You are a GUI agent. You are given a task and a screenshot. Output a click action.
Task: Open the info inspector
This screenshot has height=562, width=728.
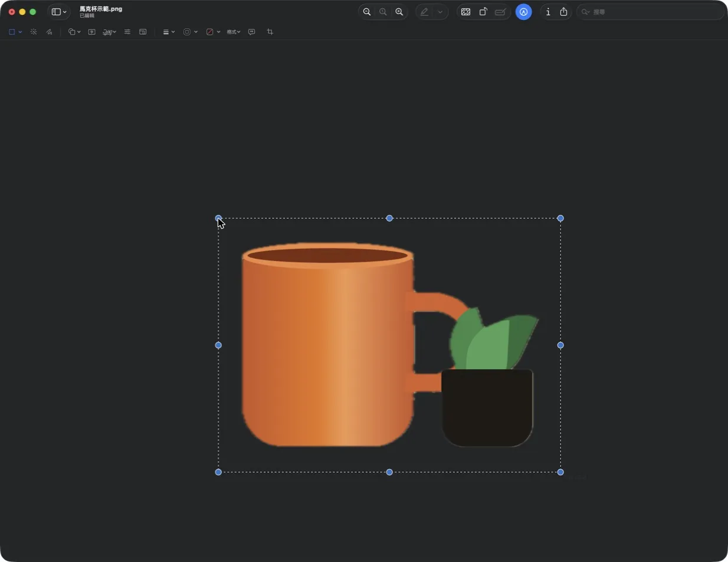(x=548, y=12)
